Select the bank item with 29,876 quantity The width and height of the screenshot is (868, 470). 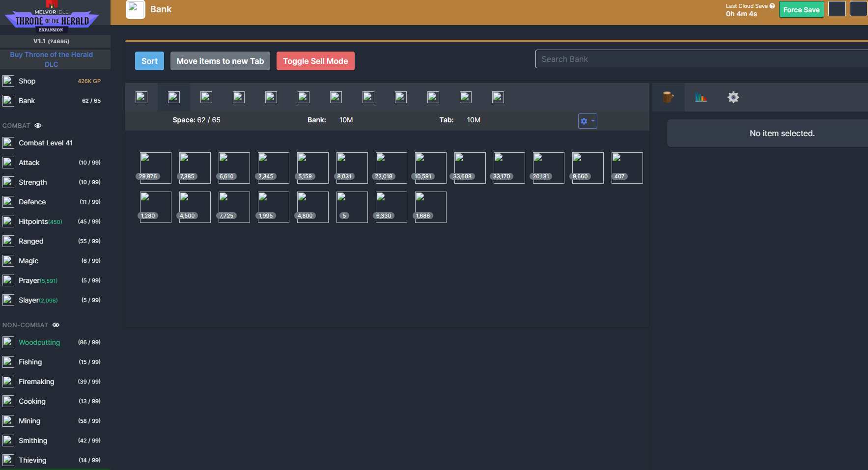point(155,167)
